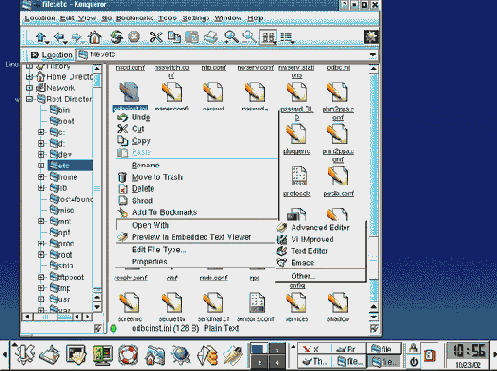Expand the root folder in tree

[41, 255]
